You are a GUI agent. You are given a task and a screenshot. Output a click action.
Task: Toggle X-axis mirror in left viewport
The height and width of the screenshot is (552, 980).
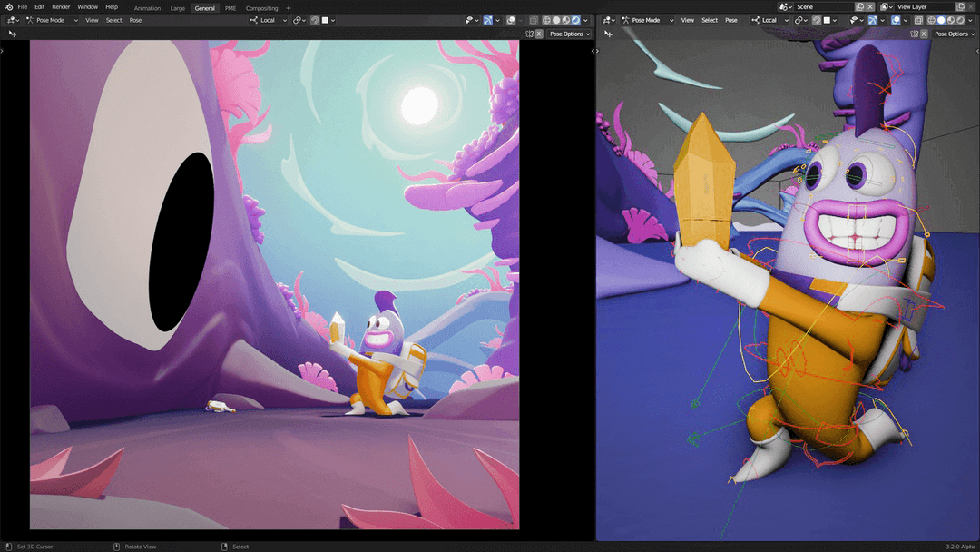point(539,34)
